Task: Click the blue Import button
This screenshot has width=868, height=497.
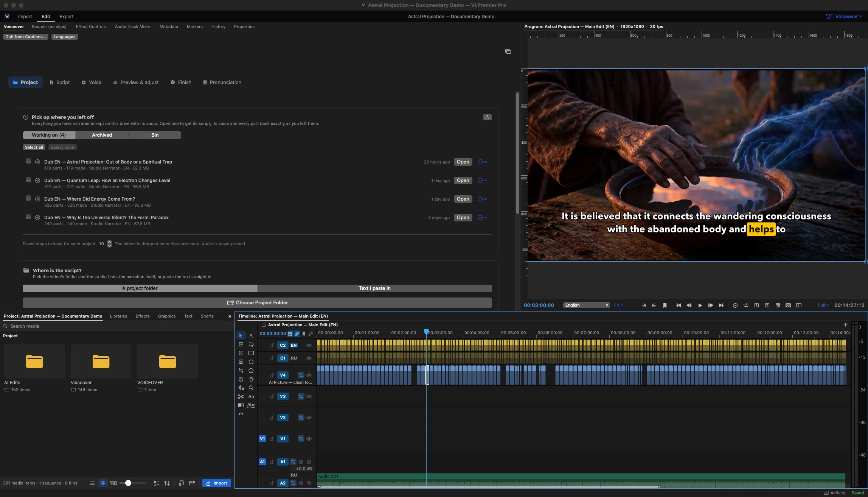Action: coord(217,483)
